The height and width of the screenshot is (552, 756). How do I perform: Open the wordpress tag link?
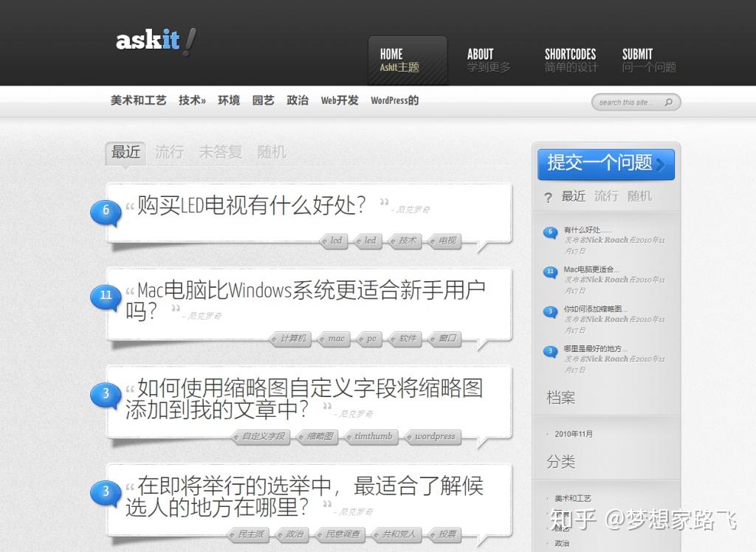pos(434,437)
